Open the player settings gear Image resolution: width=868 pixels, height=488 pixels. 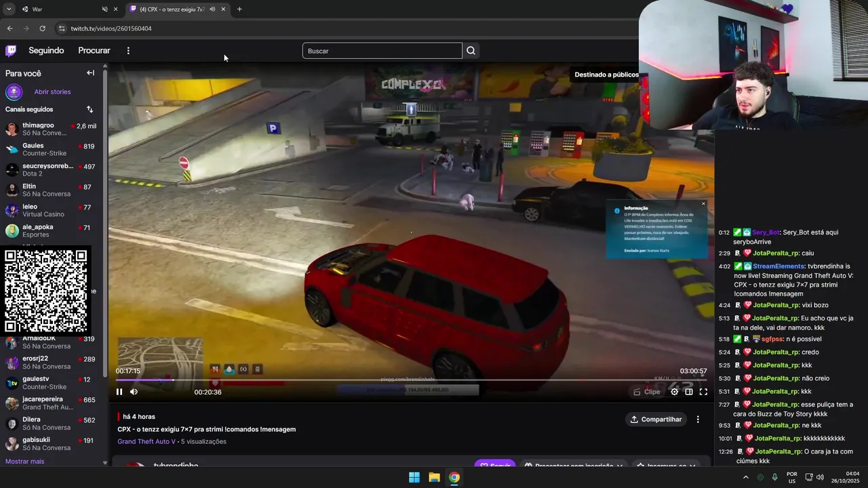coord(674,392)
